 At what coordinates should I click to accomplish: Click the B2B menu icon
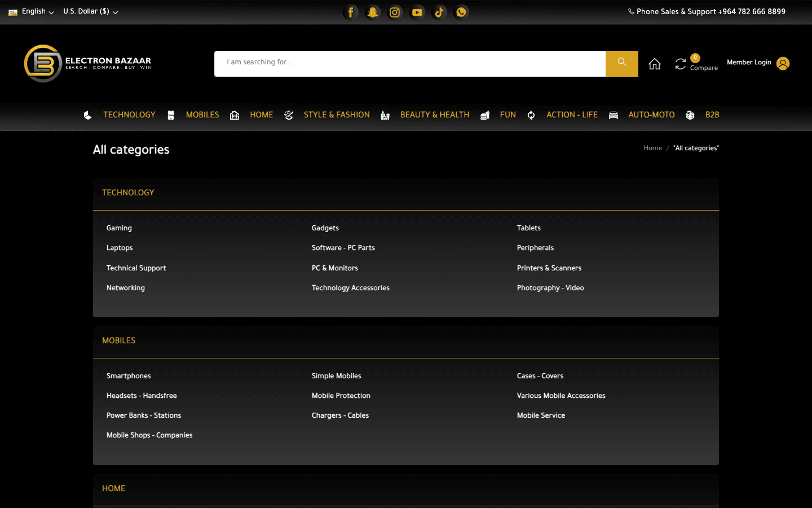(x=690, y=115)
